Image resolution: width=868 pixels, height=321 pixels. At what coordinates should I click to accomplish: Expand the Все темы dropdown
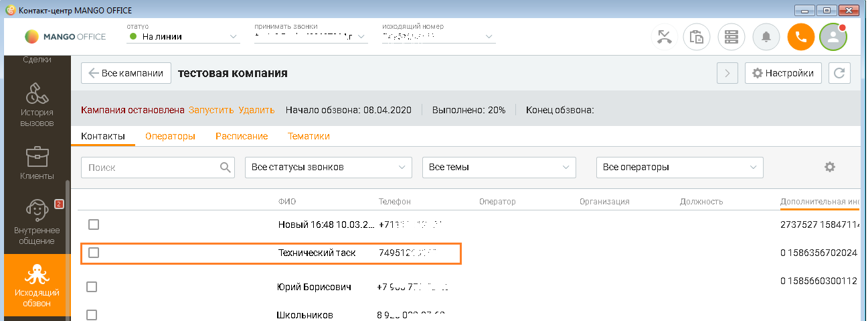[x=499, y=167]
